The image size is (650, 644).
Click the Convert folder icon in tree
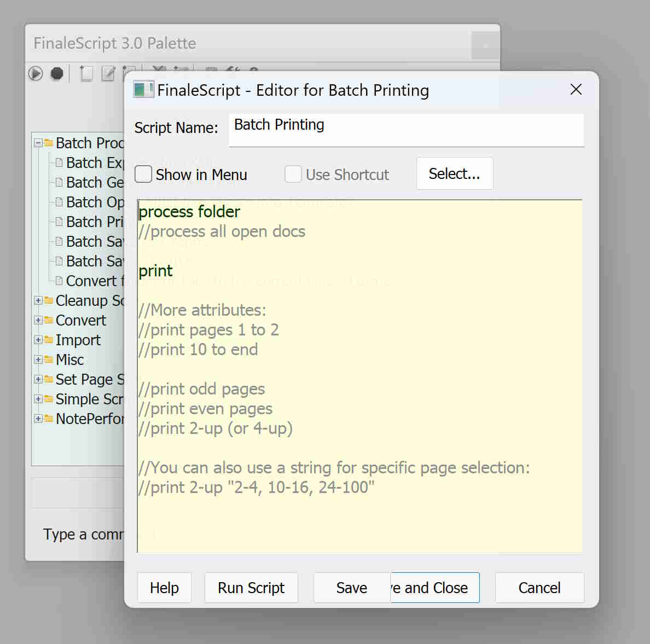click(x=49, y=320)
